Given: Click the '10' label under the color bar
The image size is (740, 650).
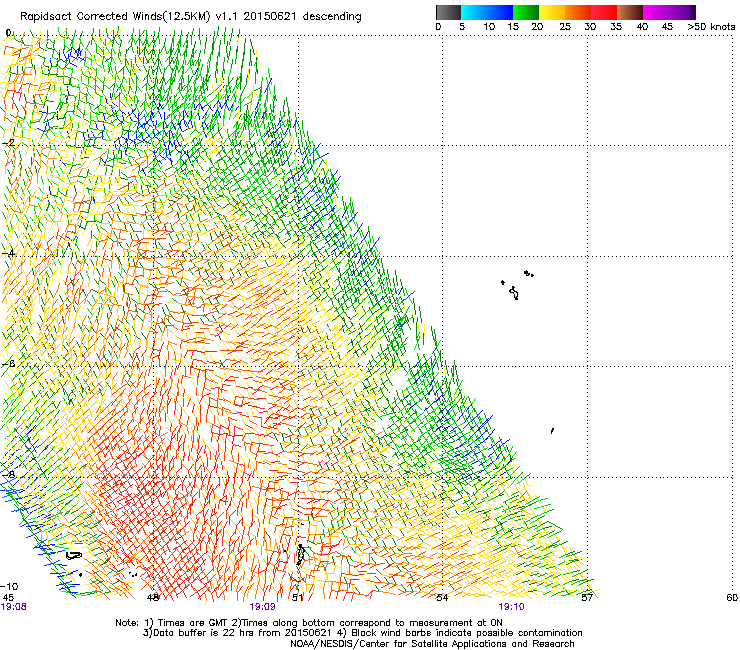Looking at the screenshot, I should (x=489, y=27).
